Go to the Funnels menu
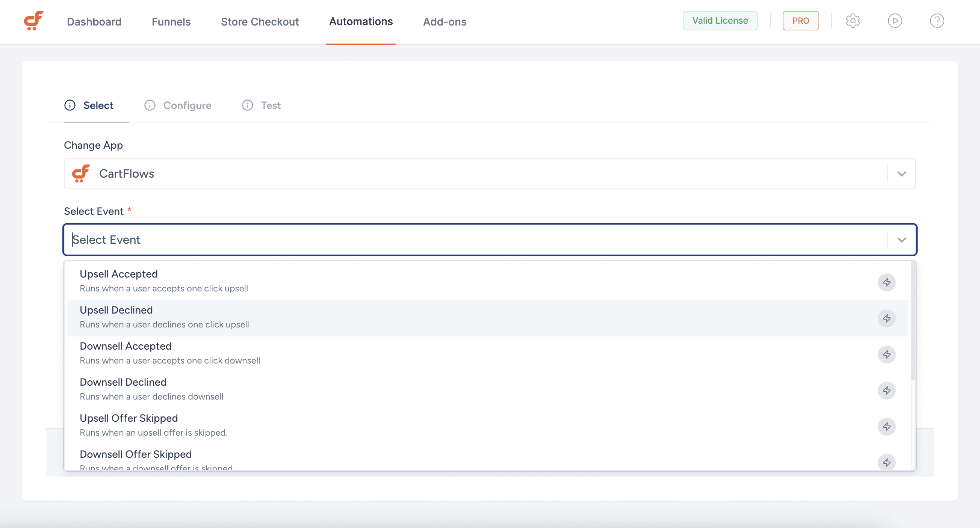The image size is (980, 528). pyautogui.click(x=171, y=22)
